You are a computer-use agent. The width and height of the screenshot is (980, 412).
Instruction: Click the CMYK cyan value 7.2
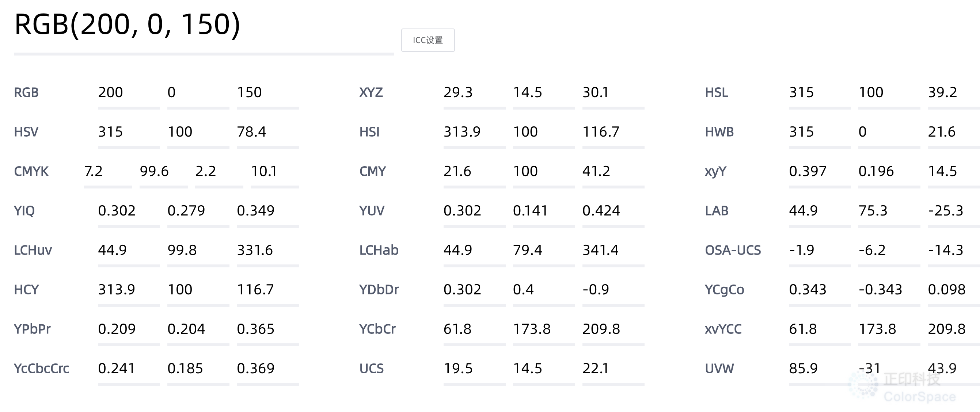point(108,173)
